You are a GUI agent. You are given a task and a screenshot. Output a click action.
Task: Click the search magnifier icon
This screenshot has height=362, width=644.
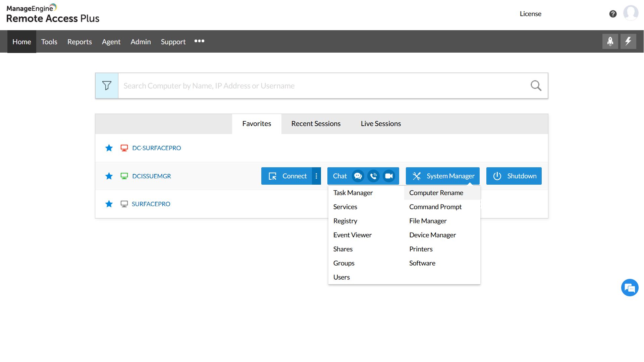coord(536,85)
